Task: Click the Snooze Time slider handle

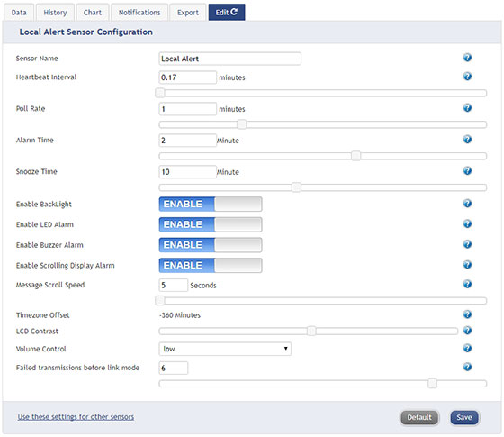Action: (x=296, y=187)
